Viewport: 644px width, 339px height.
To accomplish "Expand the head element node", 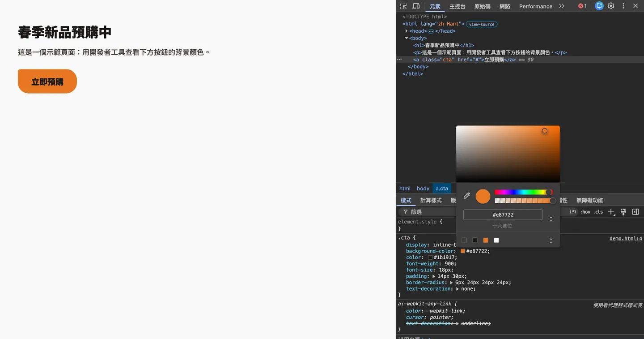I will [407, 31].
